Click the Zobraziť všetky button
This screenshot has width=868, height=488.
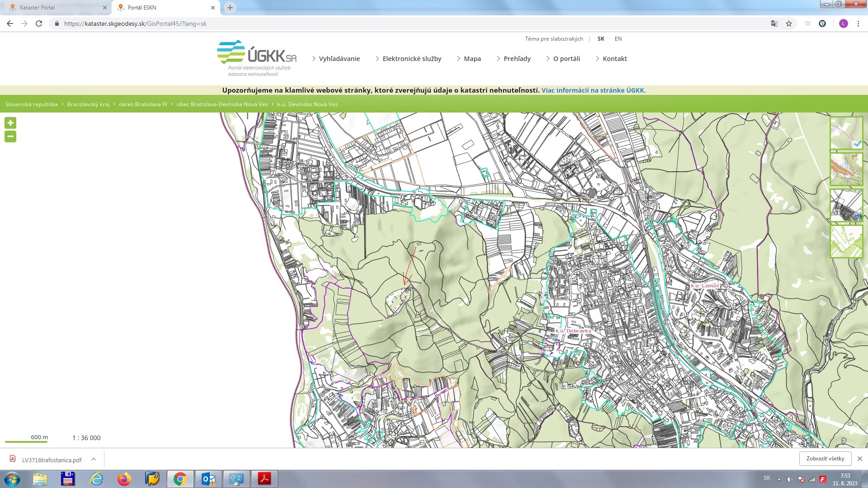[825, 459]
